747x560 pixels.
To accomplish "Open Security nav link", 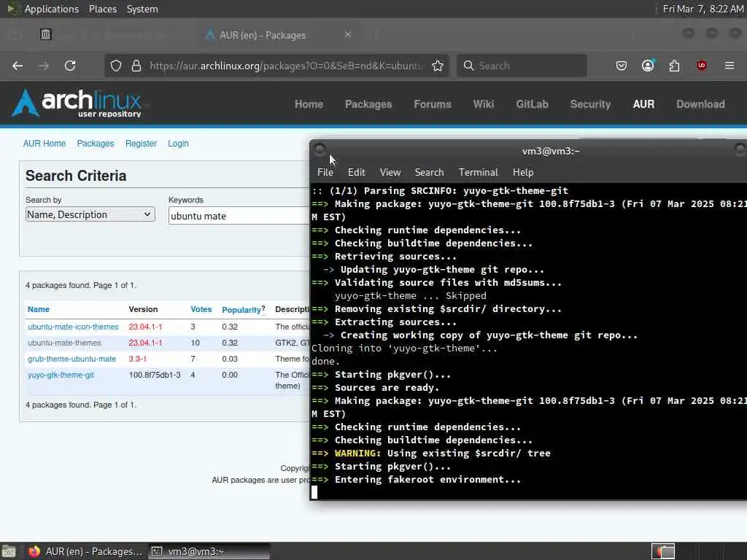I will 590,104.
